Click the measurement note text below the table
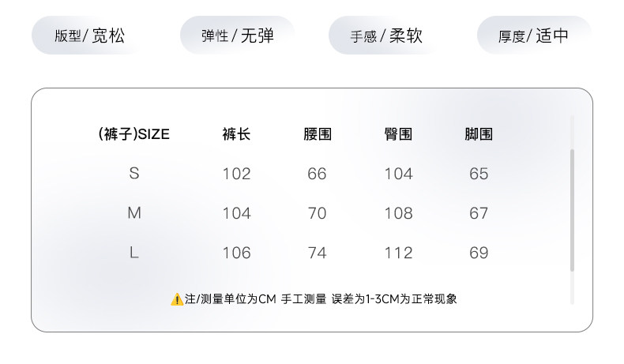 click(321, 299)
